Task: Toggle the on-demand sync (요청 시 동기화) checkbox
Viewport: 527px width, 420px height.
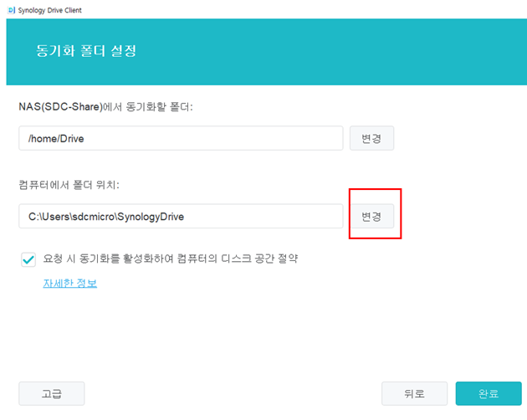Action: [28, 259]
